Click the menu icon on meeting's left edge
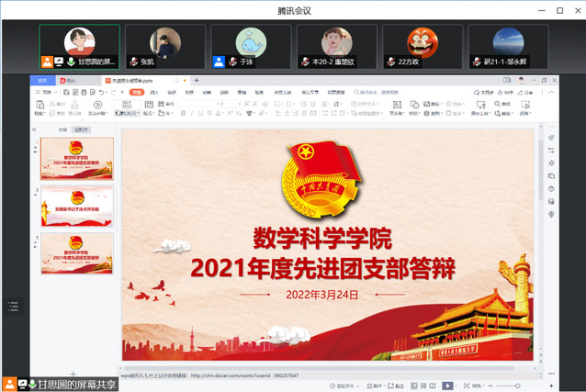The height and width of the screenshot is (392, 586). click(x=13, y=307)
